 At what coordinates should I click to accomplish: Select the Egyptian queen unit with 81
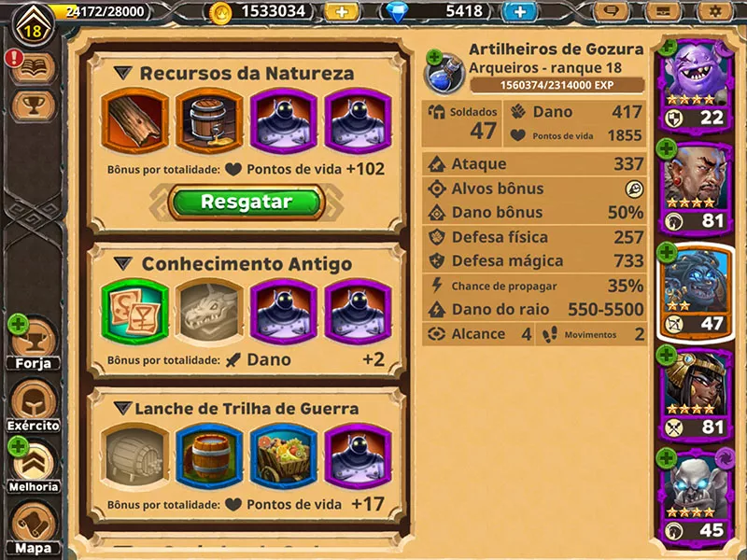(696, 396)
